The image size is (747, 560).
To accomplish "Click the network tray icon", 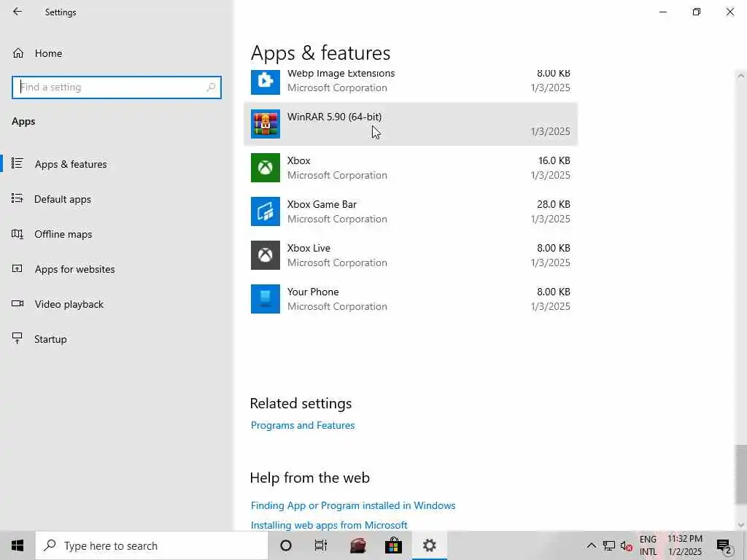I will tap(609, 545).
